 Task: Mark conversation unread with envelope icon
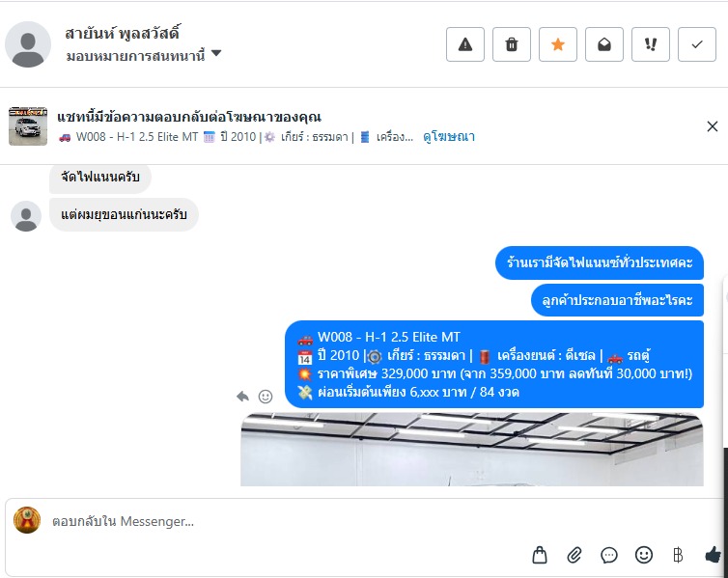pyautogui.click(x=604, y=44)
